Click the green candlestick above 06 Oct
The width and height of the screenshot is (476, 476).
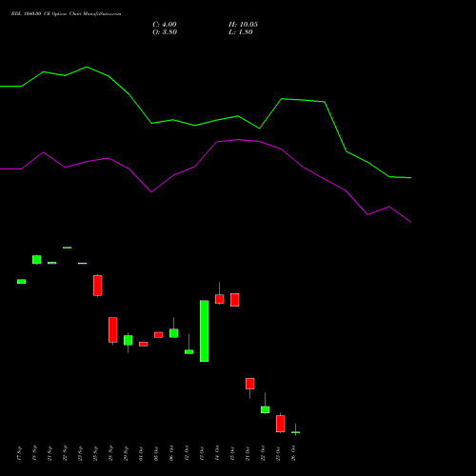(174, 333)
